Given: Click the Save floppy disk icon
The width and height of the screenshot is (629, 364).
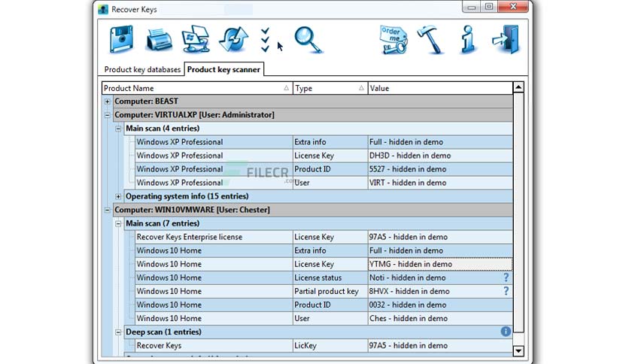Looking at the screenshot, I should (122, 39).
